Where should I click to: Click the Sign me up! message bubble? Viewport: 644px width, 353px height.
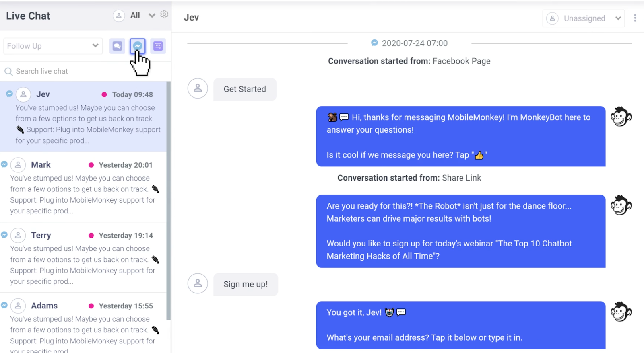[246, 284]
